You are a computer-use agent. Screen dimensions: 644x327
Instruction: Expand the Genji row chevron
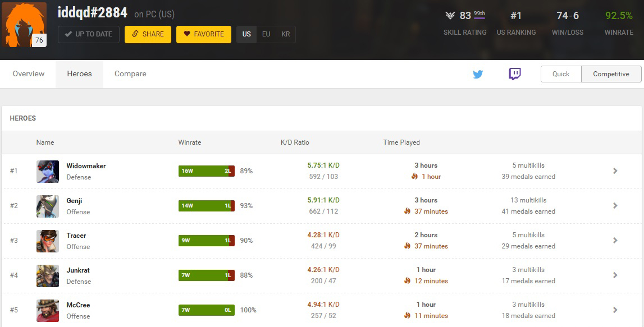click(615, 206)
